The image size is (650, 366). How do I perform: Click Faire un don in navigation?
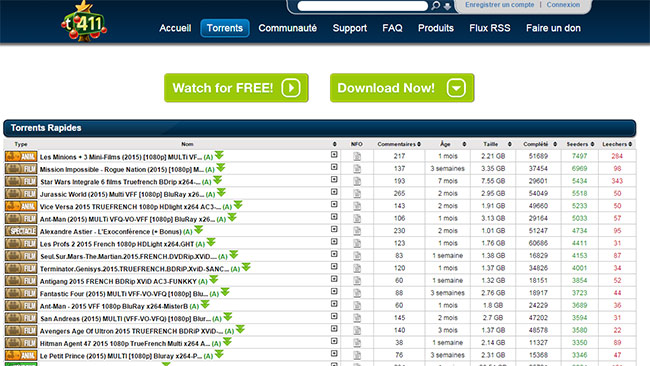pos(553,28)
